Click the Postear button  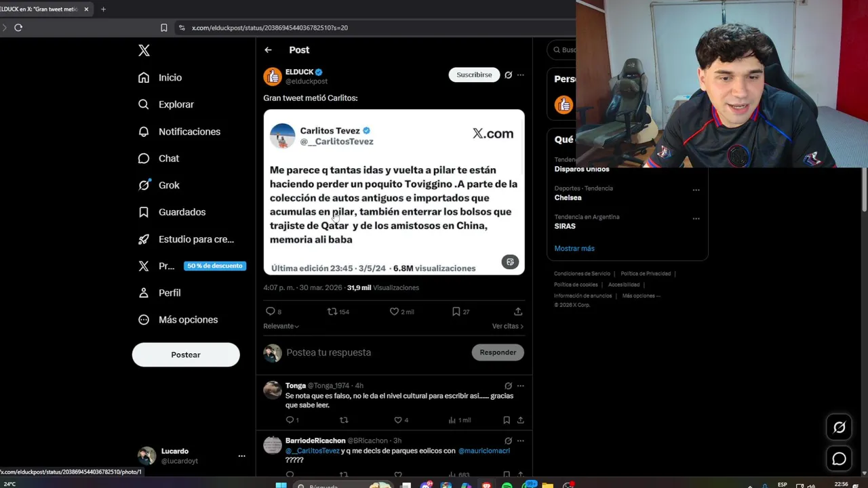click(x=186, y=354)
